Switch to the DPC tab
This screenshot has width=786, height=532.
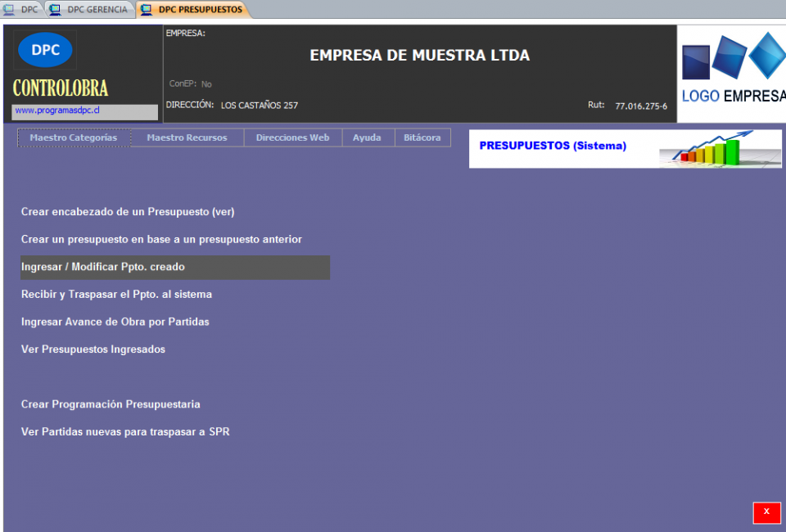[x=22, y=10]
